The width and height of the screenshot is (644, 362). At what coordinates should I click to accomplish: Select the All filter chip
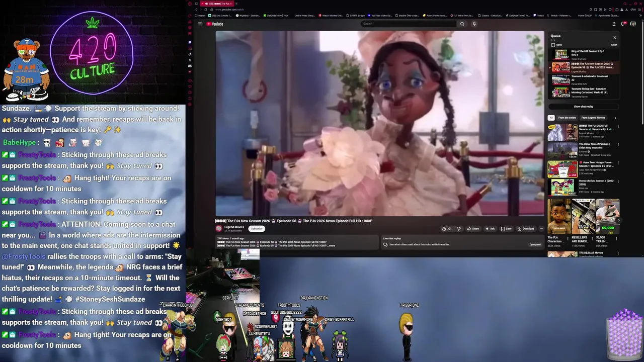coord(551,118)
